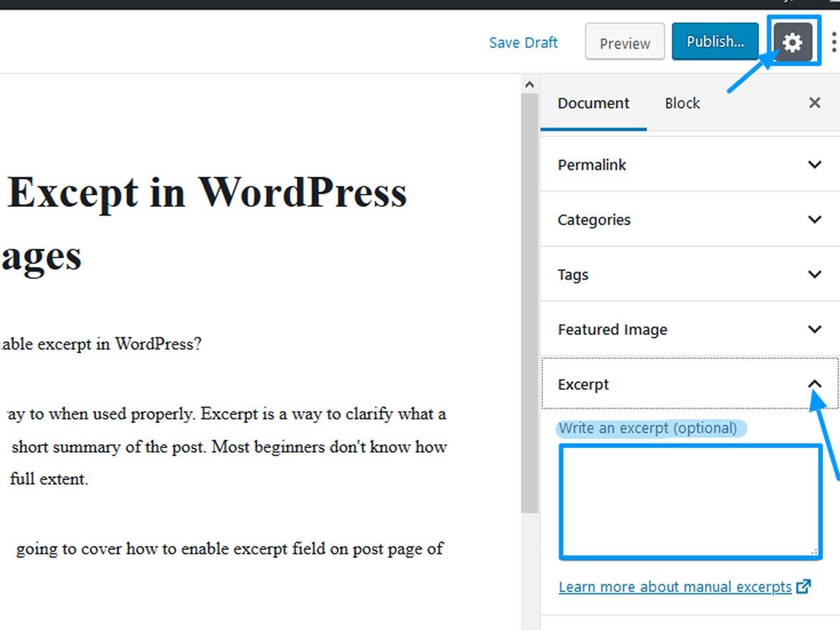Open the external link icon after manual excerpts
This screenshot has height=630, width=840.
[x=804, y=587]
